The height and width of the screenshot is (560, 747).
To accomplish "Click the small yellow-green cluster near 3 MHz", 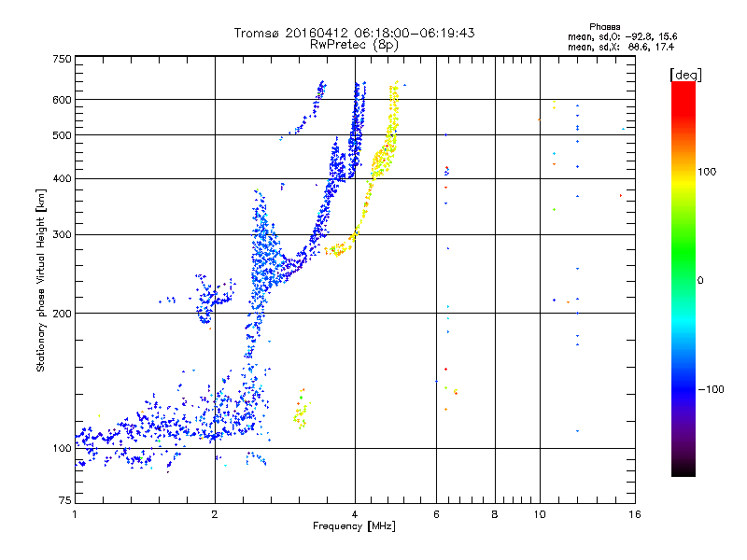I will click(301, 410).
